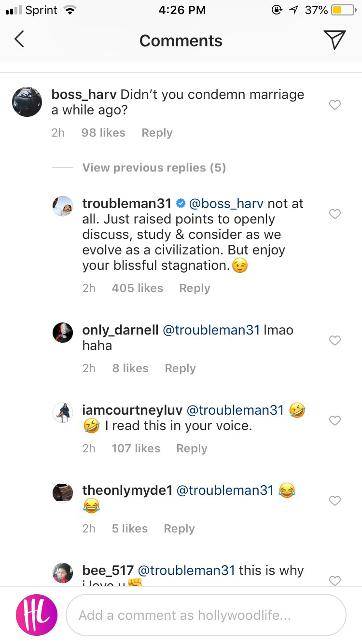Like troubleman31's reply with heart

[334, 214]
